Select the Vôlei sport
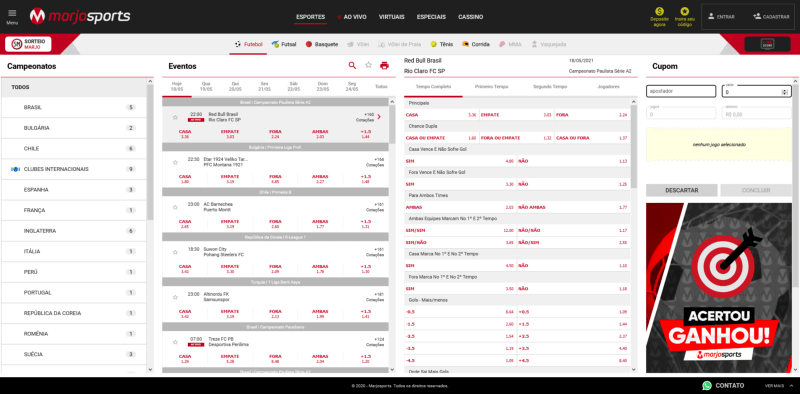 point(358,44)
